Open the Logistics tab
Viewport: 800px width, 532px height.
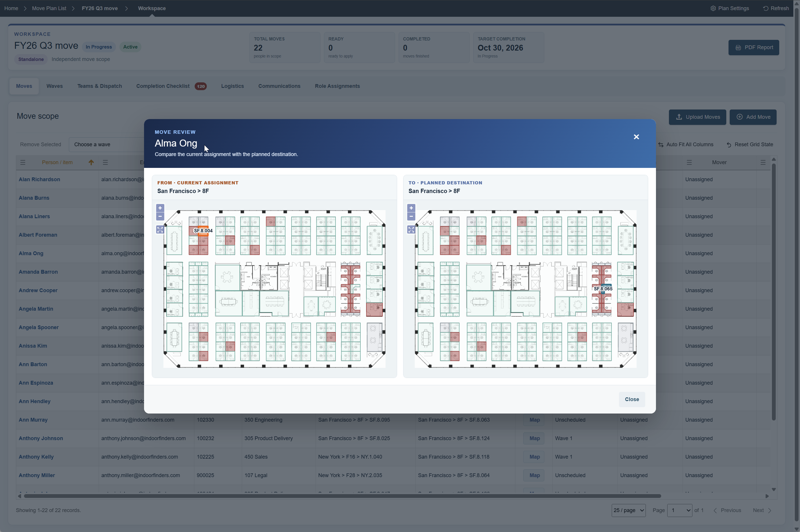(233, 86)
